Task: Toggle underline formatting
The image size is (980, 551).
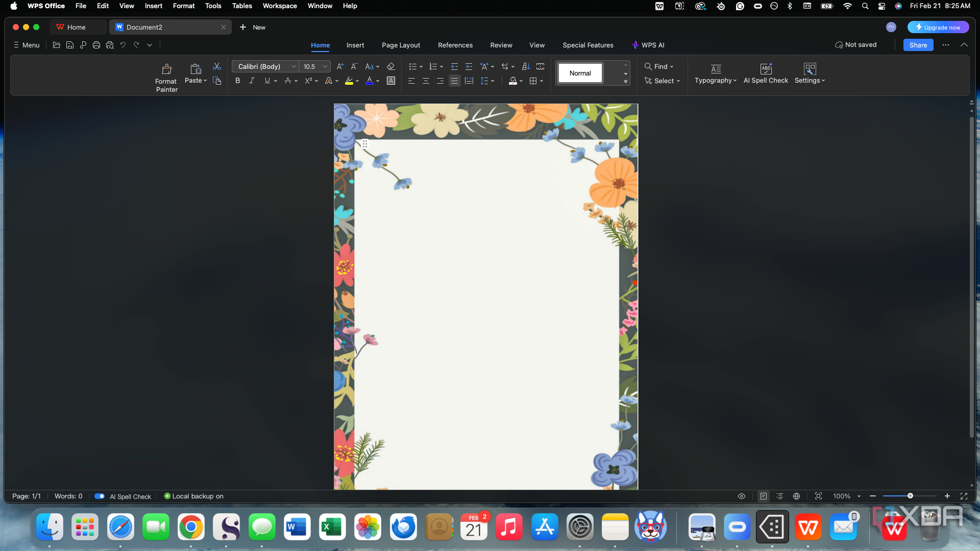Action: (x=267, y=81)
